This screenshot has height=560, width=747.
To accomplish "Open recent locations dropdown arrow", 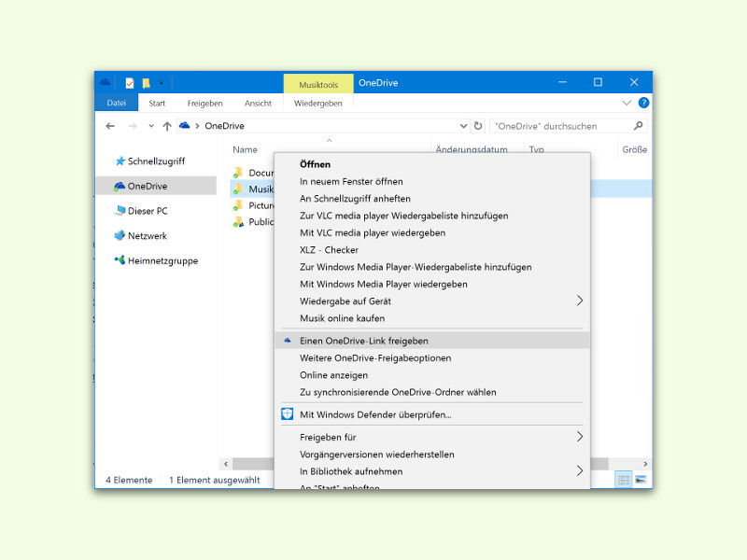I will tap(151, 126).
